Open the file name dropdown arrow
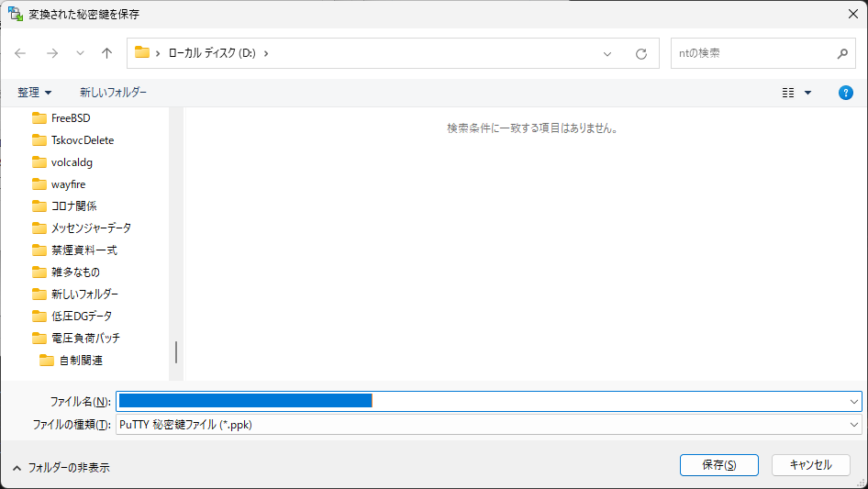This screenshot has height=489, width=868. (x=853, y=402)
